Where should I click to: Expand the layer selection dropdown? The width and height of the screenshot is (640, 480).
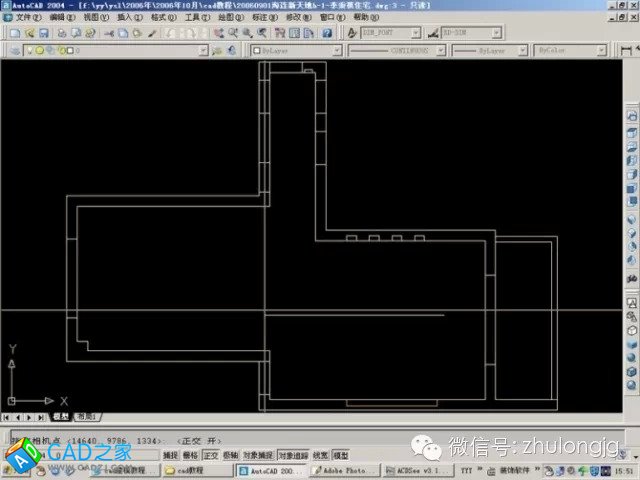pos(202,49)
